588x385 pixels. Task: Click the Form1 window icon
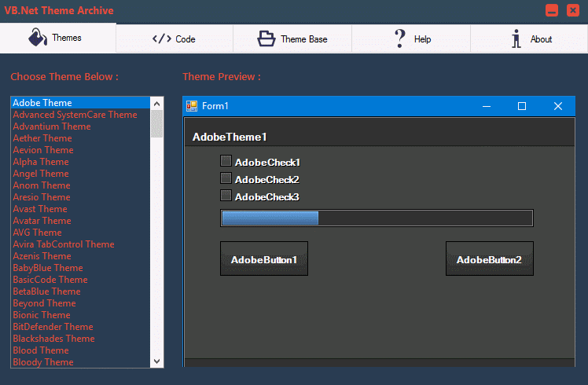tap(192, 106)
